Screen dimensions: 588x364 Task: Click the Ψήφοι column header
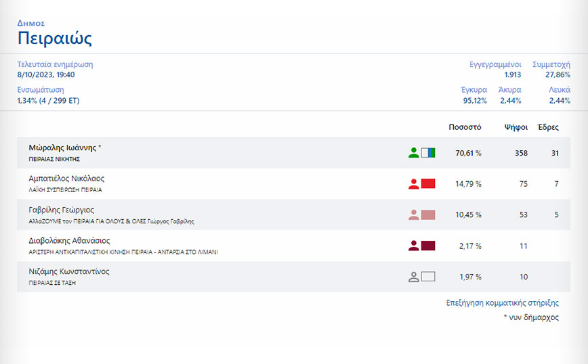516,127
